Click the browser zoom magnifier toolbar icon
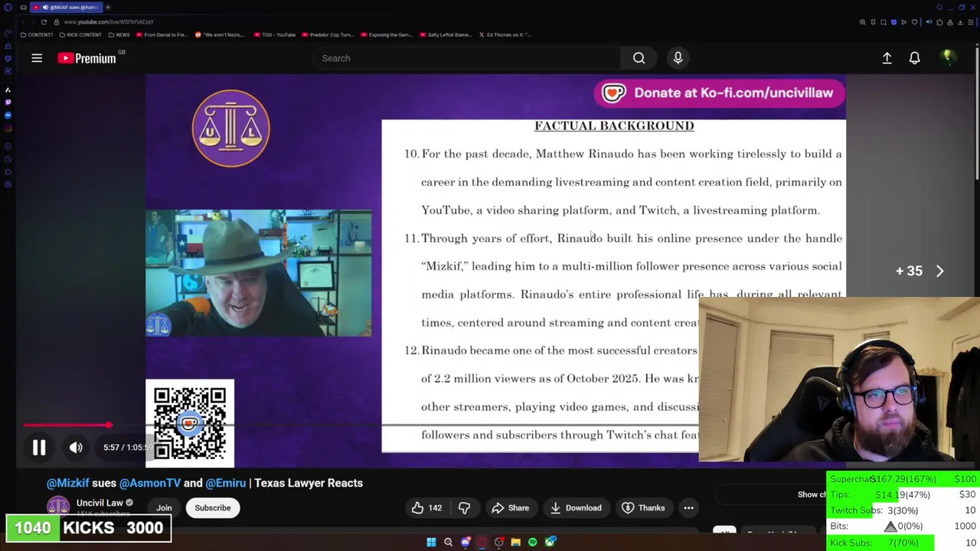Image resolution: width=980 pixels, height=551 pixels. click(x=863, y=22)
